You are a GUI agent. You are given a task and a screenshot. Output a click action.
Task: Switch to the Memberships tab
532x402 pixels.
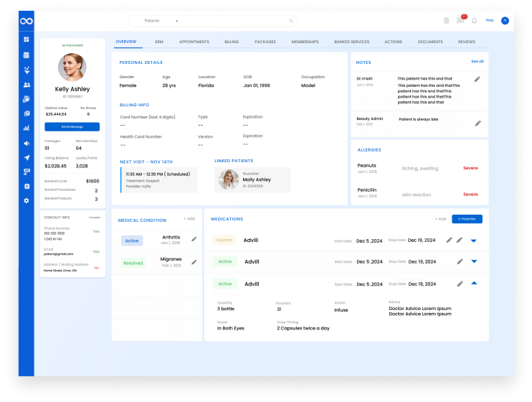click(x=305, y=42)
